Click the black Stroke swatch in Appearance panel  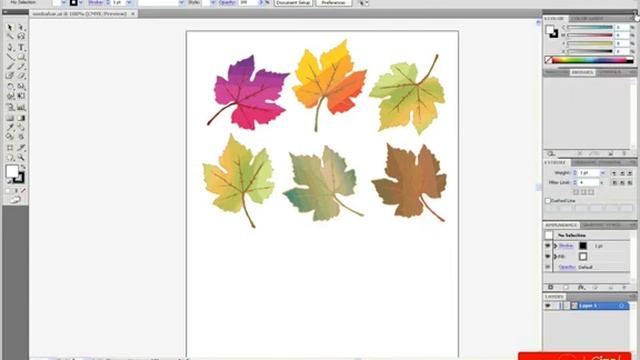tap(583, 246)
